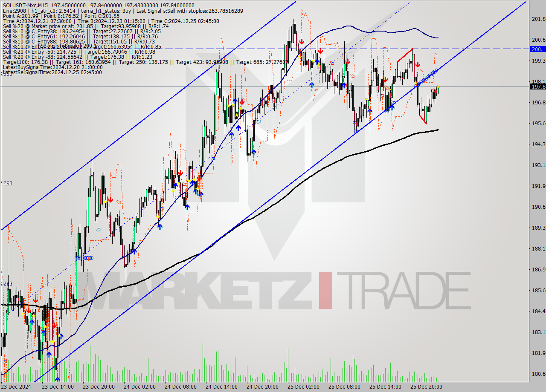
Task: Click the 198.1 price axis label
Action: pyautogui.click(x=538, y=81)
